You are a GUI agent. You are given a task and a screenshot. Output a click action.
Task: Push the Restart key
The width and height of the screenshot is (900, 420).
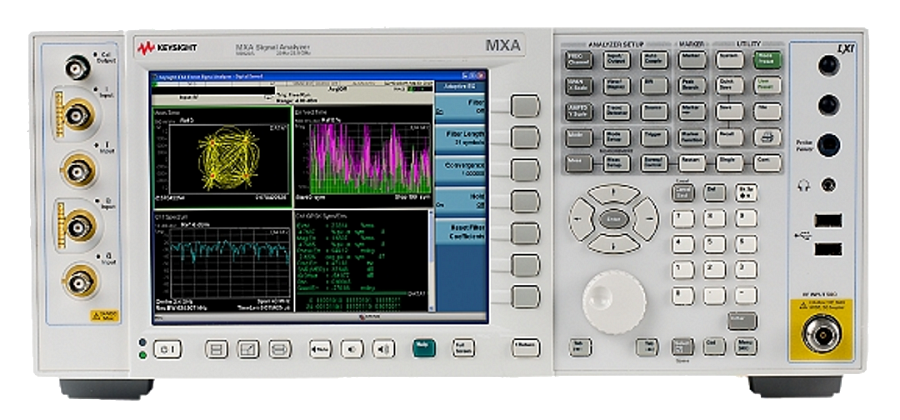point(691,164)
